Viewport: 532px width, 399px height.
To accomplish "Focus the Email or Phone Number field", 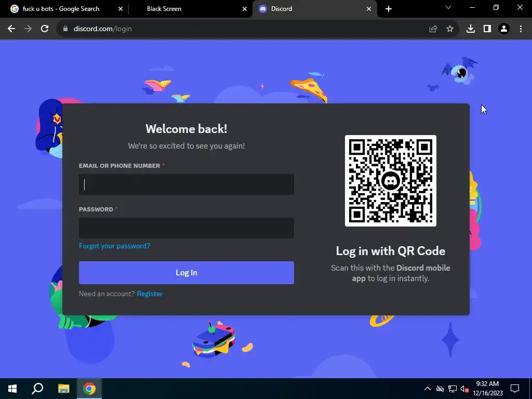I will click(187, 184).
